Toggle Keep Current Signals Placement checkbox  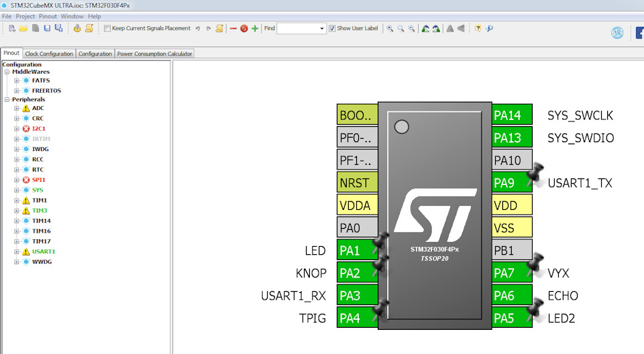coord(107,28)
